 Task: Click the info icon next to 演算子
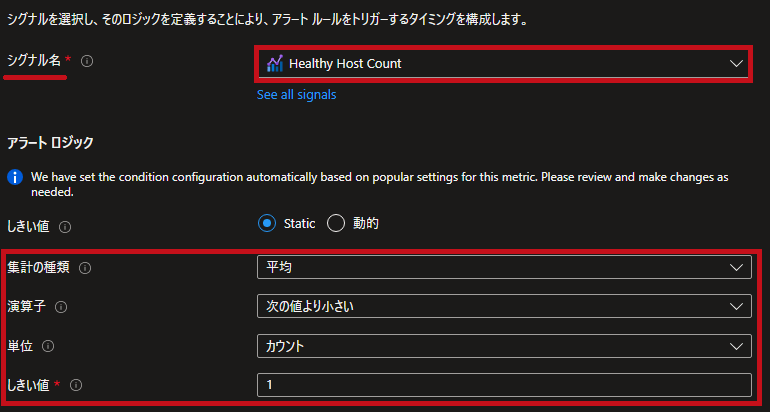coord(61,307)
